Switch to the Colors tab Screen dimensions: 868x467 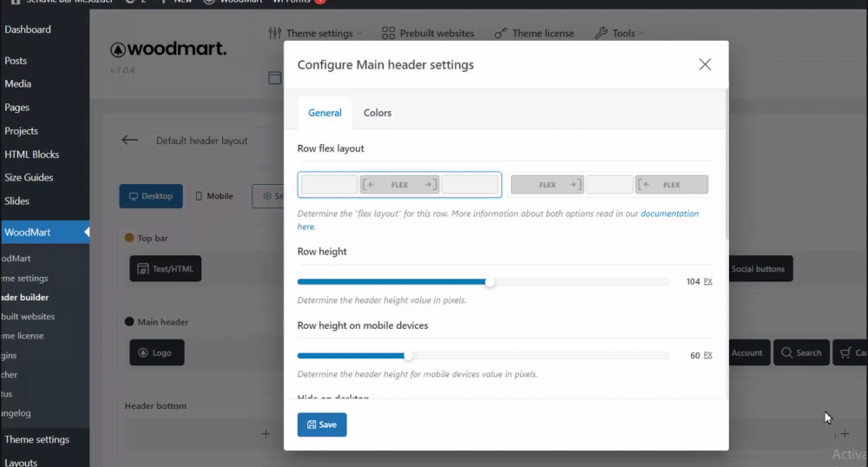point(378,112)
